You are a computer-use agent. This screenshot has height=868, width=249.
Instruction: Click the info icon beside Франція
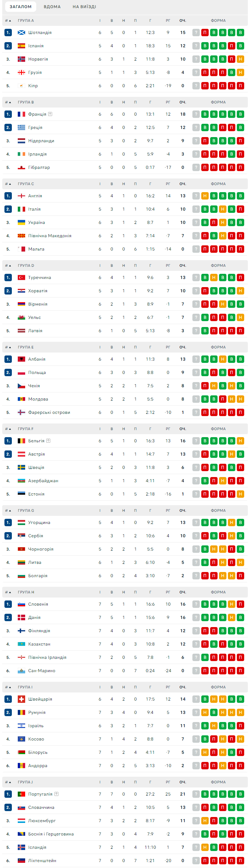tap(50, 114)
